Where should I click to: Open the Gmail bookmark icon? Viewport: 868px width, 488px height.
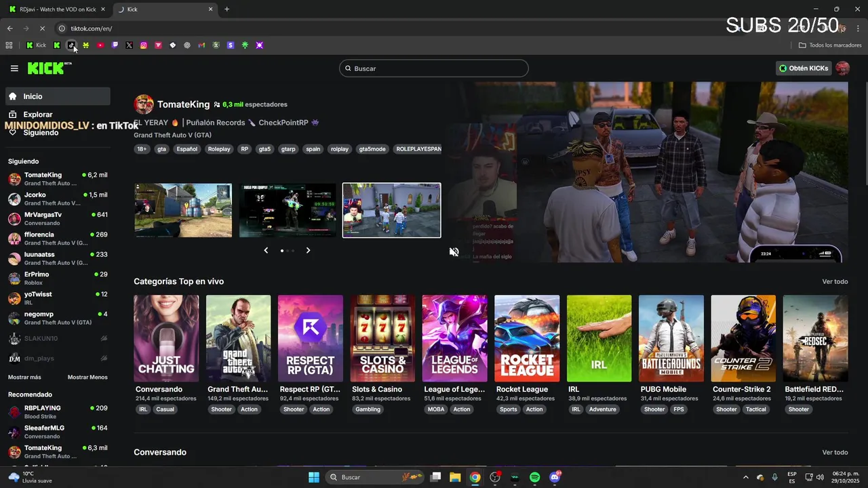(x=201, y=45)
